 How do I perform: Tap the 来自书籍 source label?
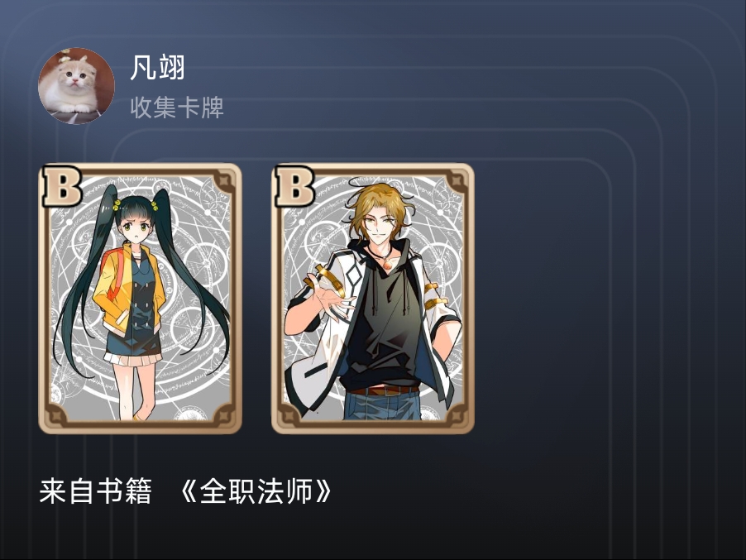pos(96,491)
